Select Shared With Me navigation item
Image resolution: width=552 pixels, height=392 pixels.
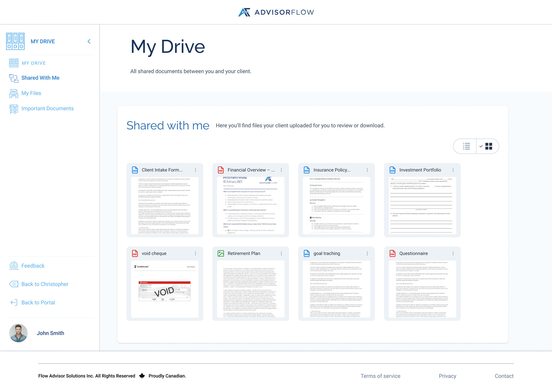click(x=40, y=78)
